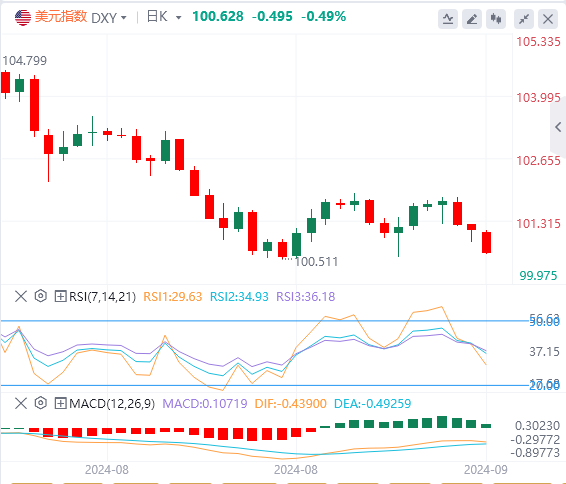The height and width of the screenshot is (484, 566).
Task: Click the DEA:-0.49259 value
Action: tap(373, 404)
